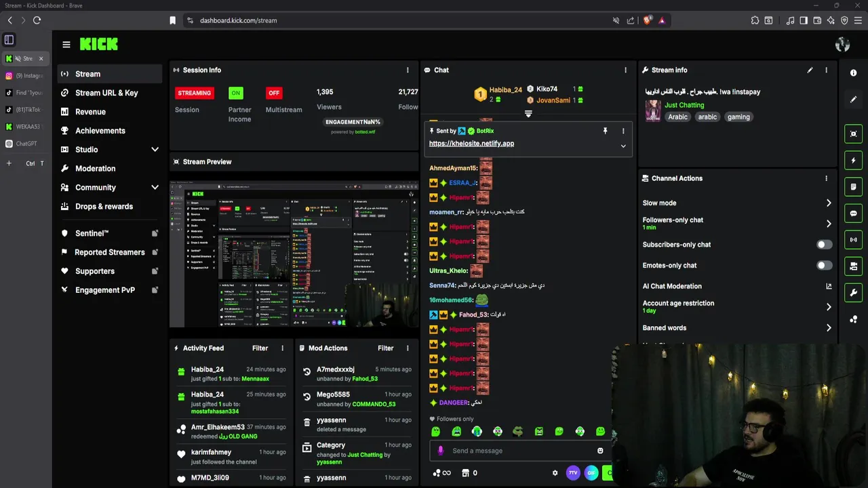Click the purple microphone icon in message box
This screenshot has width=868, height=488.
[441, 451]
